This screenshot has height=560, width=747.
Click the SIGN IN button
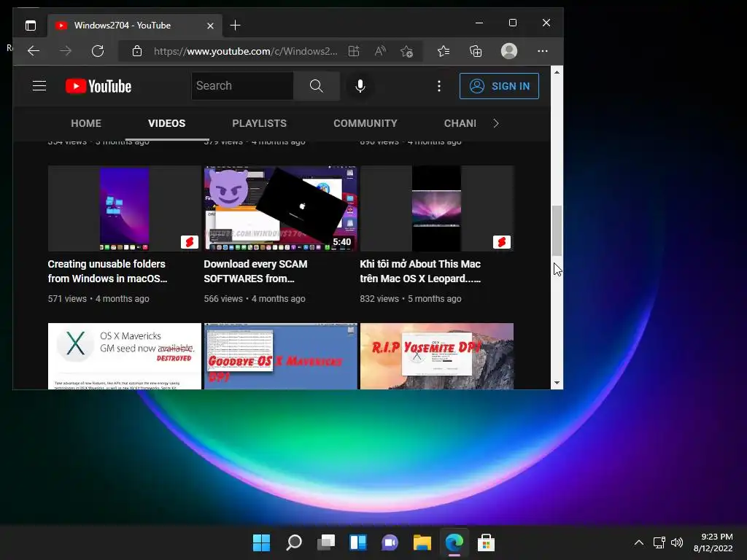tap(499, 86)
